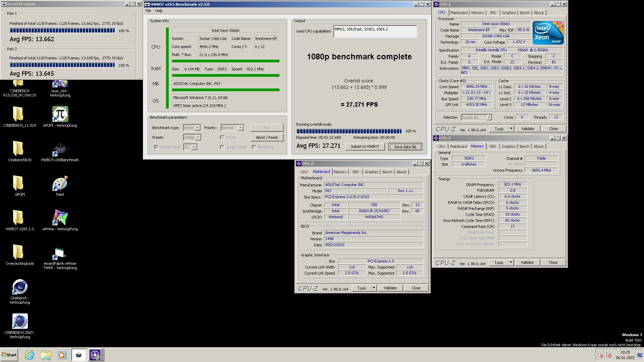The width and height of the screenshot is (644, 362).
Task: Click the Used CPU capabilities text box
Action: [375, 32]
